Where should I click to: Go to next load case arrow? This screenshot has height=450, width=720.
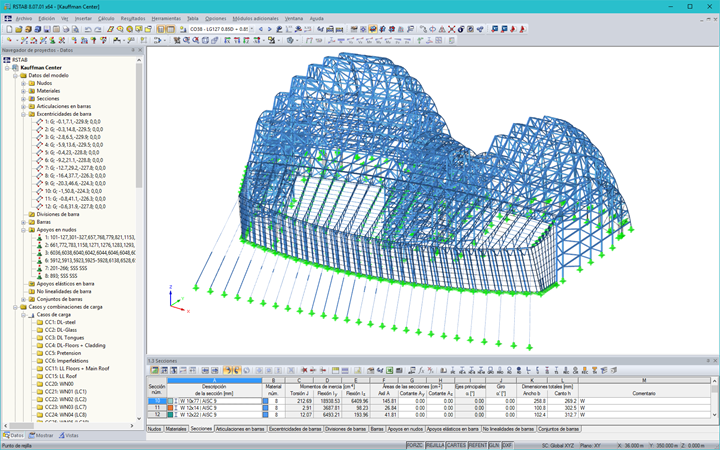(270, 29)
